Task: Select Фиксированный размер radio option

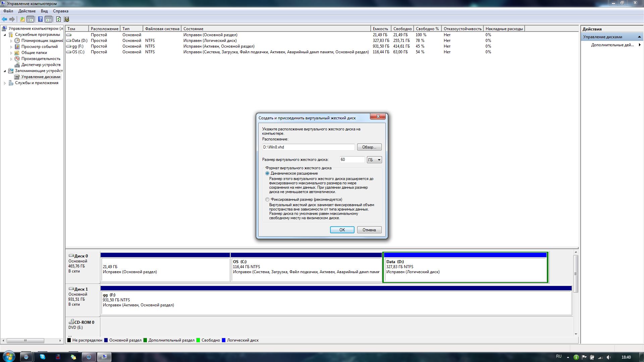Action: tap(267, 199)
